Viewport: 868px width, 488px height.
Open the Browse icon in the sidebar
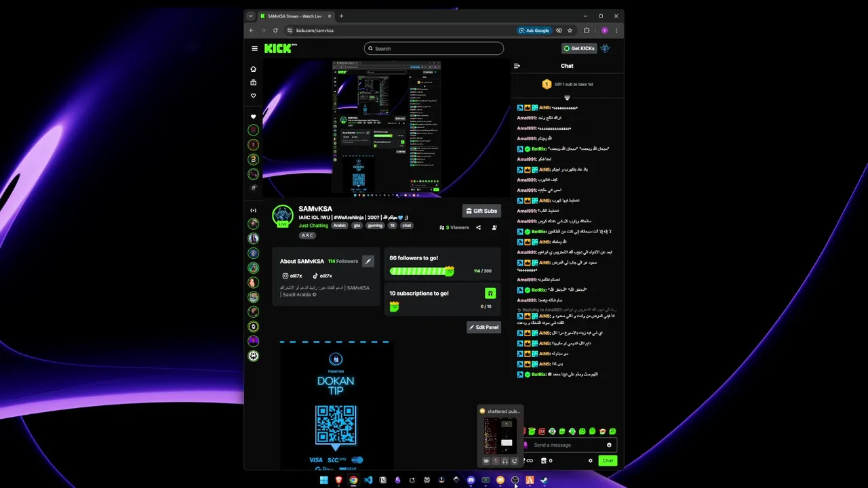[254, 83]
